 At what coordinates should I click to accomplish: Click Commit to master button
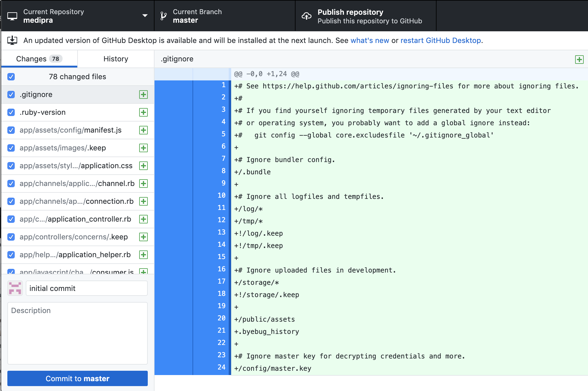(78, 378)
